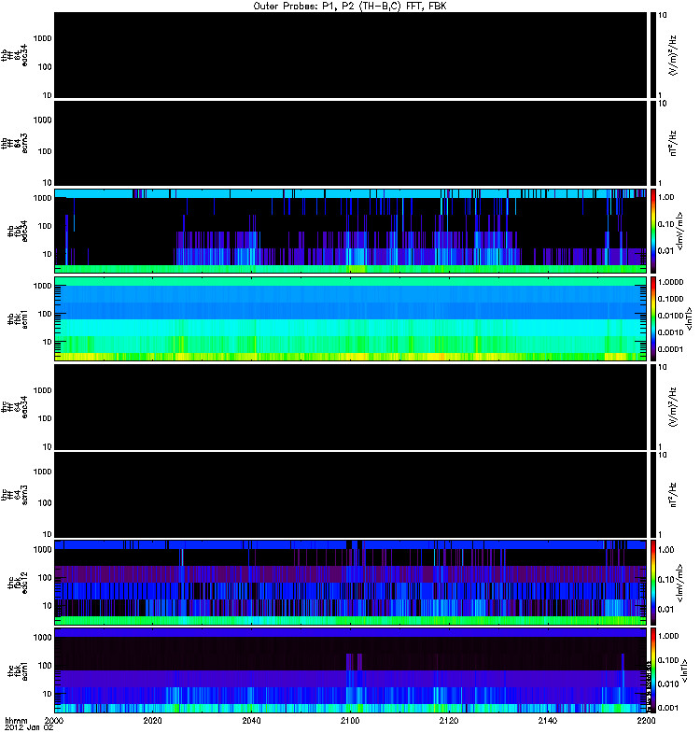Click the (V/m)²/Hz unit label of thc eac34 panel
This screenshot has height=747, width=700.
click(x=672, y=407)
